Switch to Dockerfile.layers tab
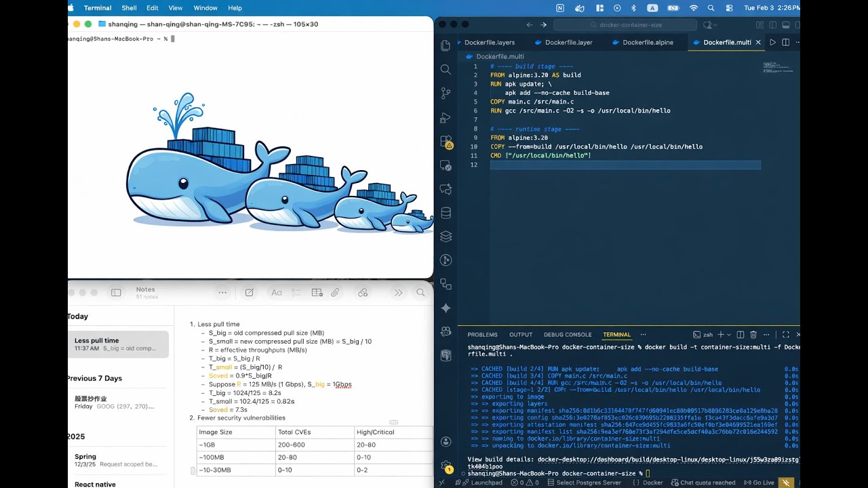Screen dimensions: 868x488 pos(489,42)
